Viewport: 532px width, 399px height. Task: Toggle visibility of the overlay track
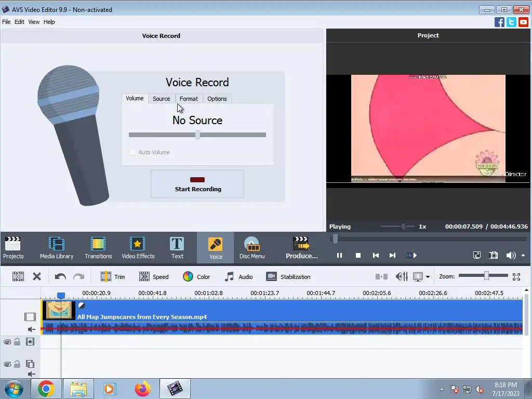(x=7, y=364)
